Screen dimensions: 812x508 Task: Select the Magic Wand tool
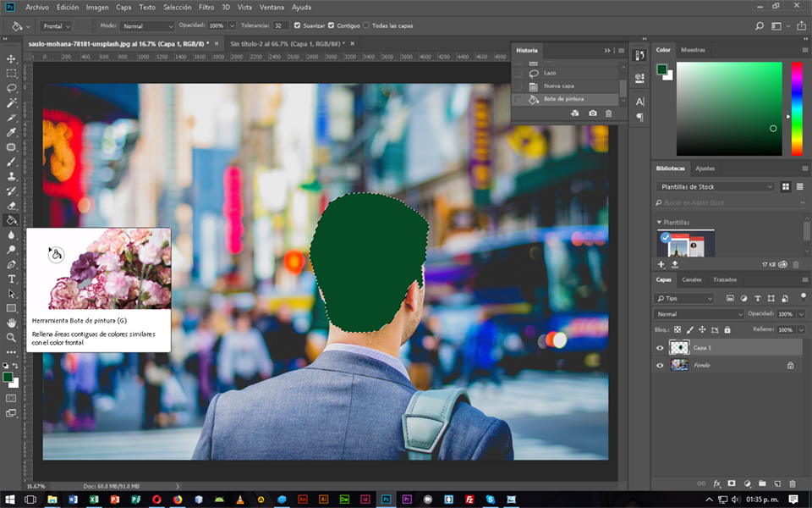[x=11, y=102]
